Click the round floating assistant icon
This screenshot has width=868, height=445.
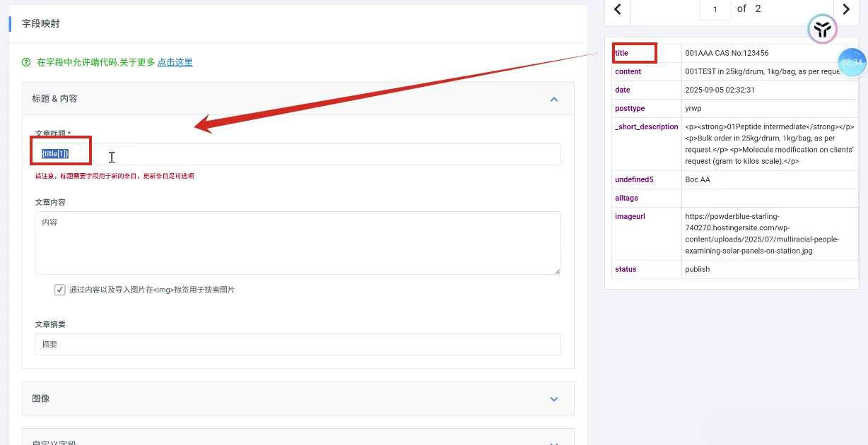822,29
